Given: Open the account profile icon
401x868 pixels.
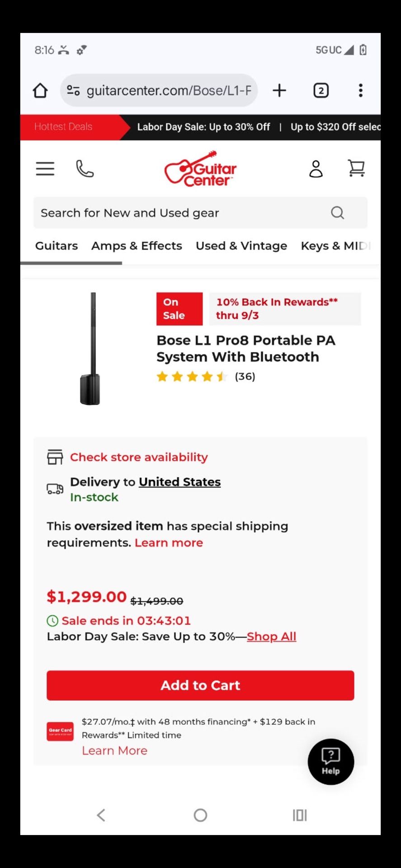Looking at the screenshot, I should [316, 169].
